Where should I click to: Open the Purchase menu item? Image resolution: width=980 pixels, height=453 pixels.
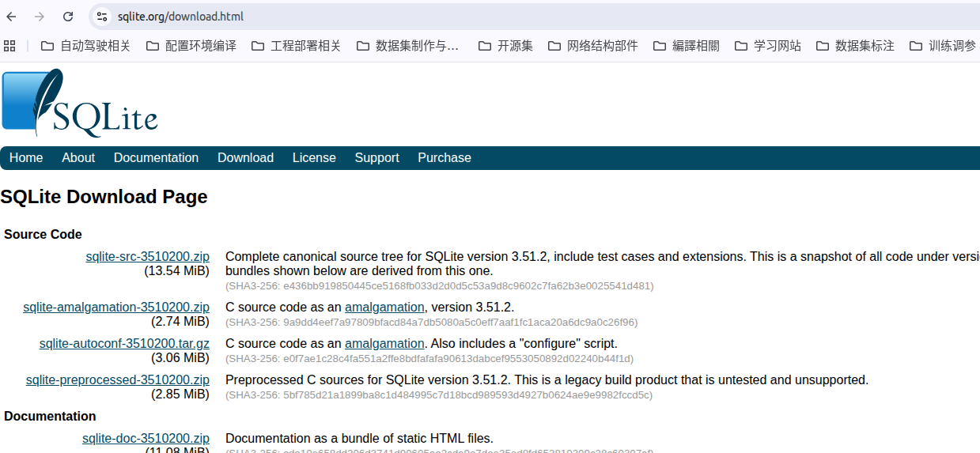click(x=445, y=158)
